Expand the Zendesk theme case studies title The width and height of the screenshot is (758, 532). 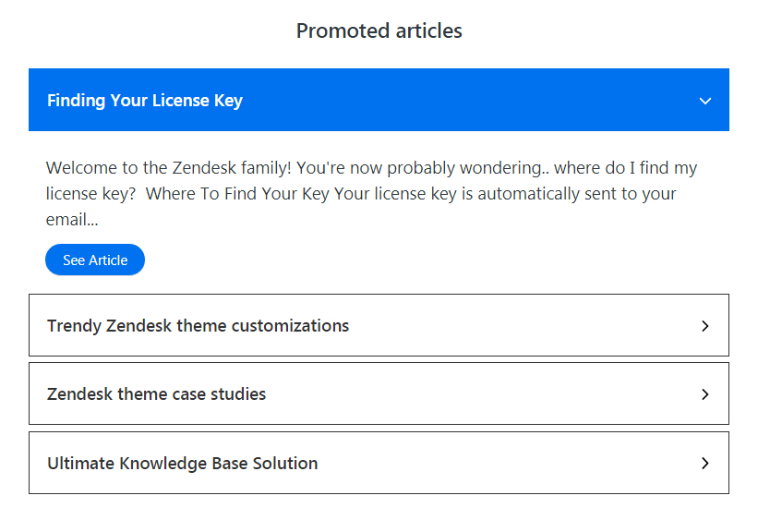(x=156, y=394)
